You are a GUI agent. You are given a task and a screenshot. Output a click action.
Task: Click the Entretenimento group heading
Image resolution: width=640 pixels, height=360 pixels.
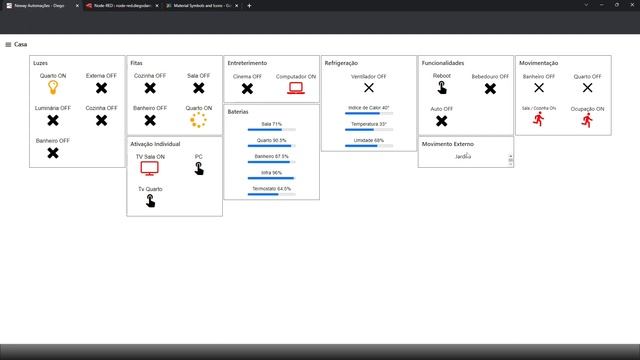247,63
